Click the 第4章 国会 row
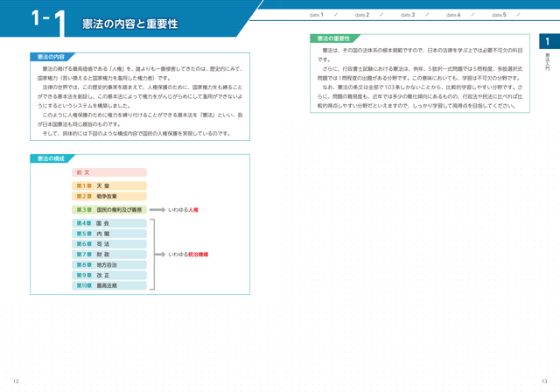Viewport: 560px width, 392px height. coord(109,223)
